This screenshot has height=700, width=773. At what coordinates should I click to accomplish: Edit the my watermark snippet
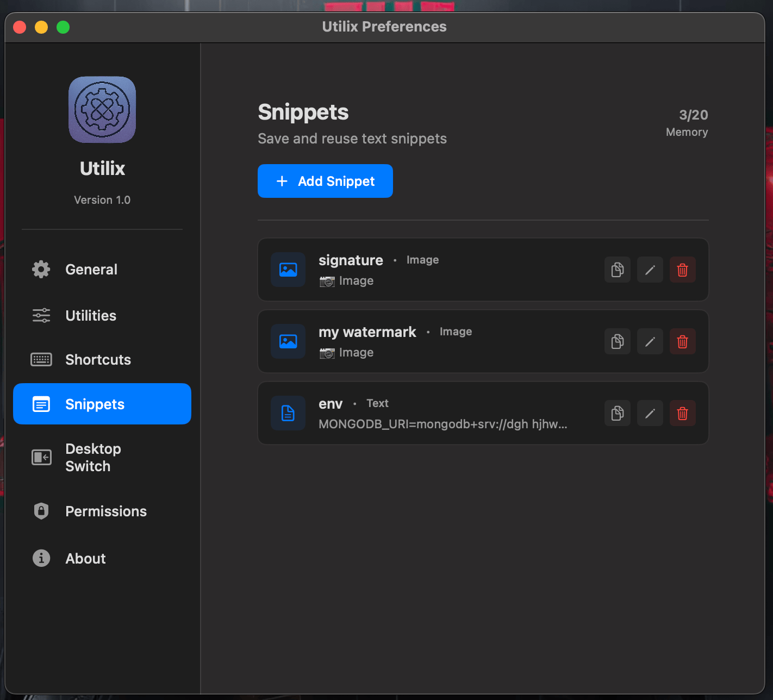click(x=650, y=341)
